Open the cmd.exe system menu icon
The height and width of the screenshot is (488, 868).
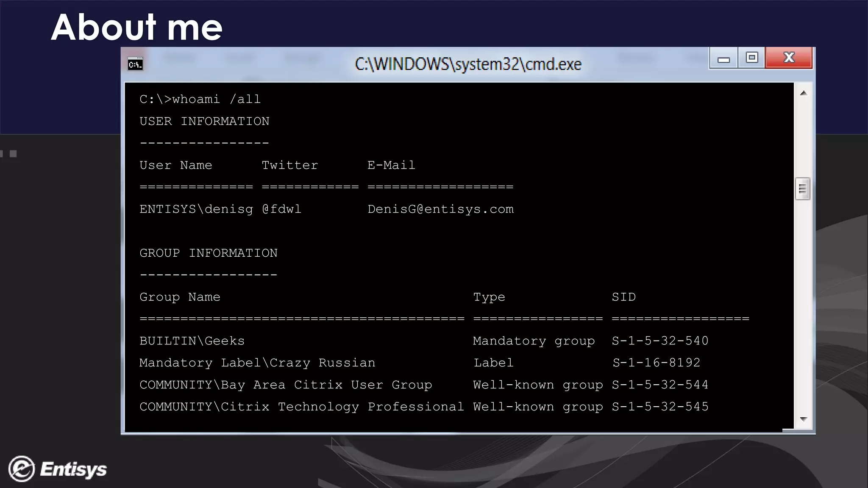click(x=135, y=64)
